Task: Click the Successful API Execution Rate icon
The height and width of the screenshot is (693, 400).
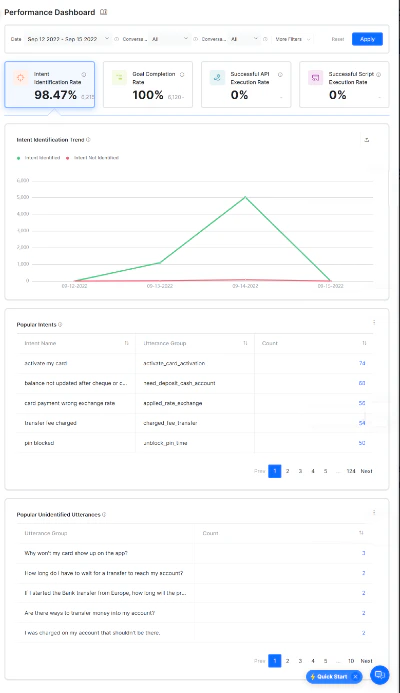Action: [x=217, y=78]
